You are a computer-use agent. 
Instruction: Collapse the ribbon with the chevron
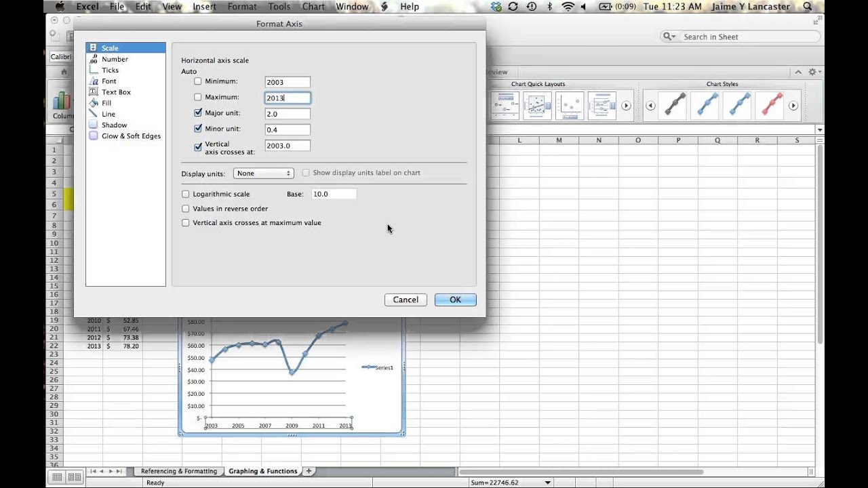(798, 72)
